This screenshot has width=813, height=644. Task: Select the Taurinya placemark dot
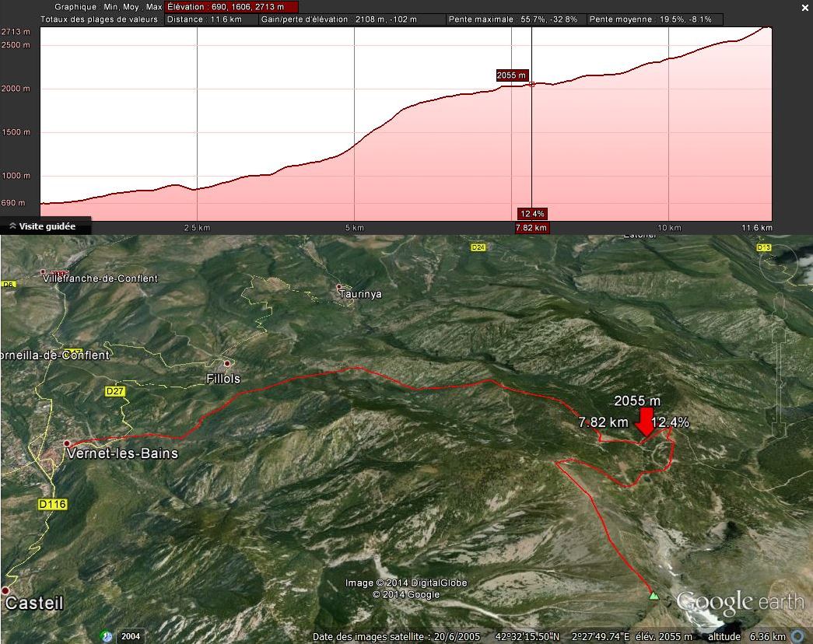tap(340, 287)
